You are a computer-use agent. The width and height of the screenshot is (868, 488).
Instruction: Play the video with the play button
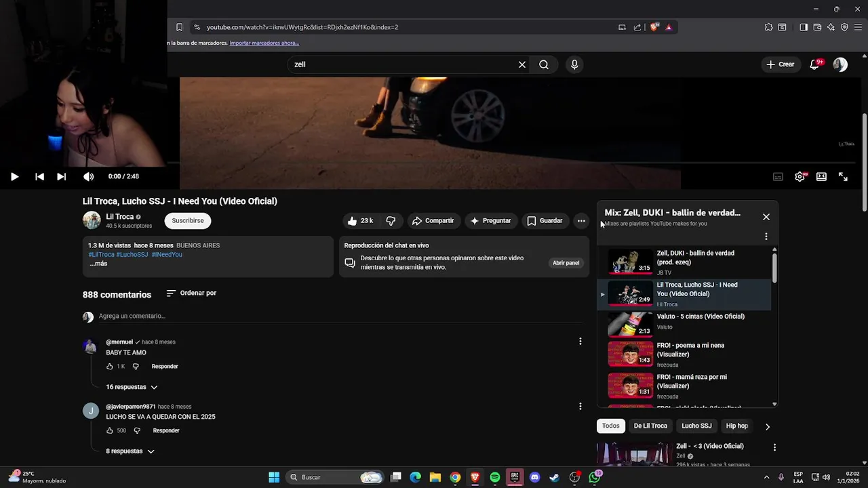click(14, 176)
